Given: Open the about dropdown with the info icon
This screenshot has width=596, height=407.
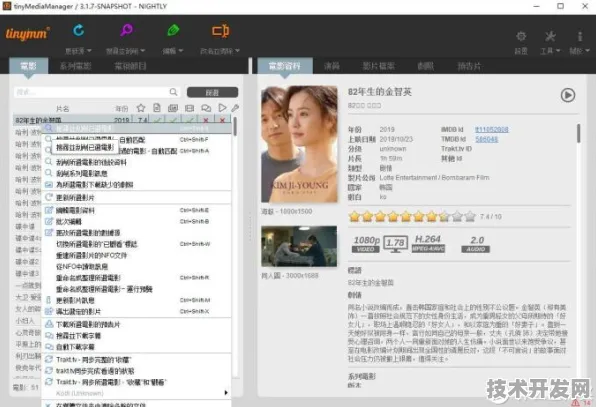Looking at the screenshot, I should 579,51.
